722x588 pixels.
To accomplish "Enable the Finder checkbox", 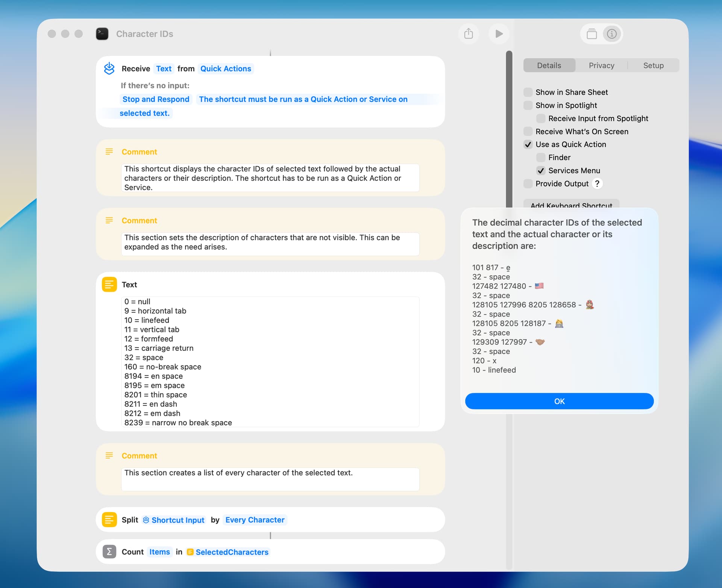I will click(x=541, y=158).
